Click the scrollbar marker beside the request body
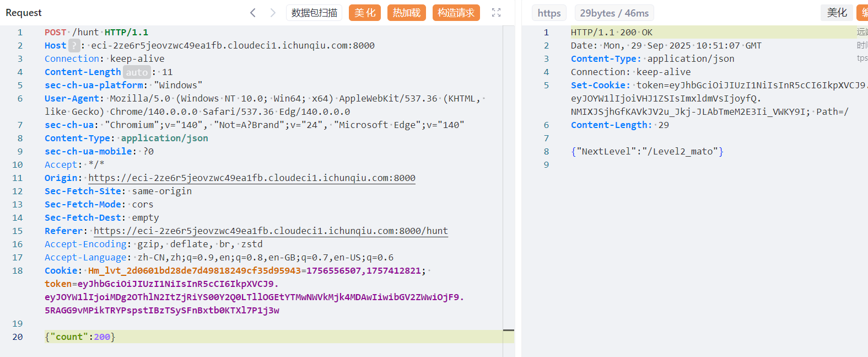The image size is (868, 357). (508, 331)
